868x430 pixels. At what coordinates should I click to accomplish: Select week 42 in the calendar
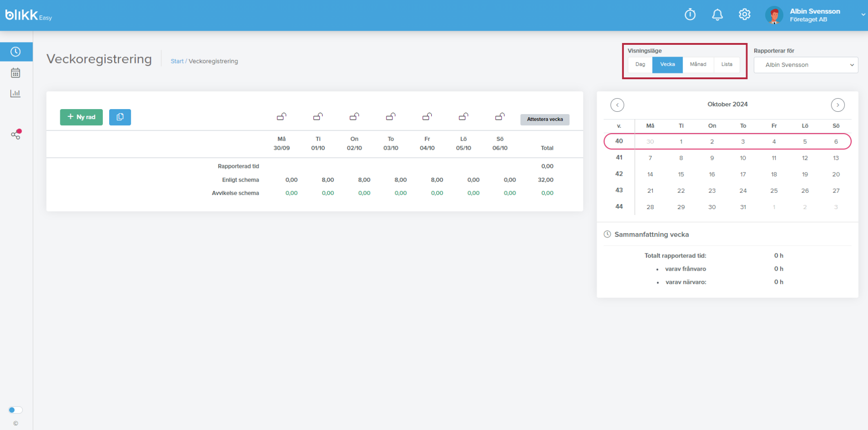[619, 174]
